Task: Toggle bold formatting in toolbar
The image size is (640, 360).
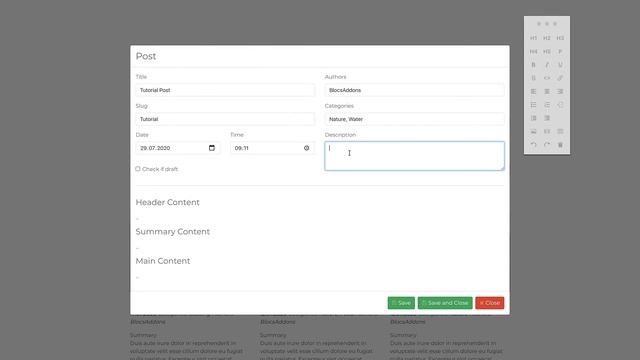Action: (x=533, y=65)
